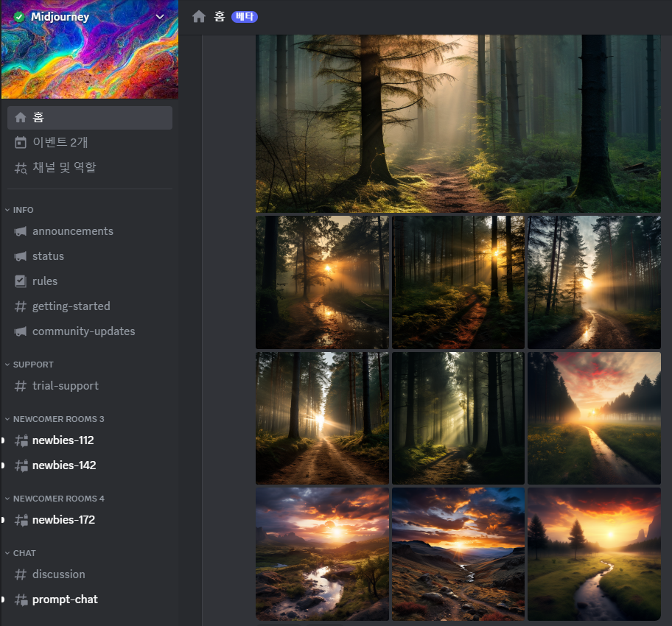Click the hash icon beside getting-started

coord(21,306)
